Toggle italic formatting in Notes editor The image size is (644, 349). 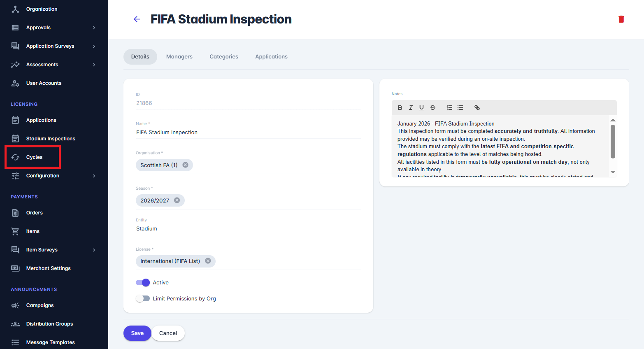(410, 108)
